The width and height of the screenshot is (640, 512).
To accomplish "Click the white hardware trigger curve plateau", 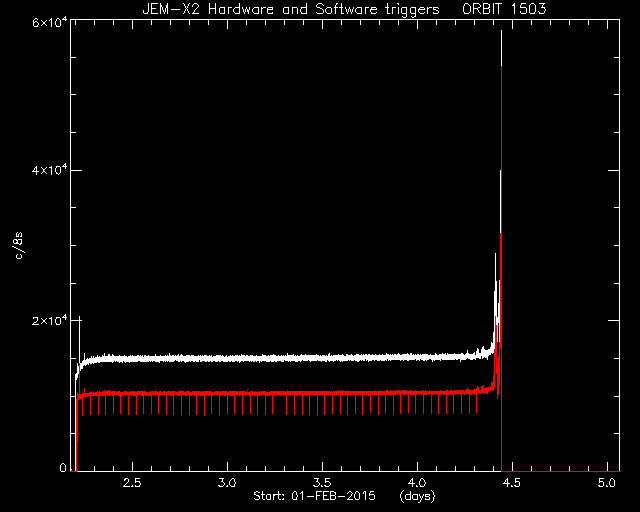I will pos(286,358).
